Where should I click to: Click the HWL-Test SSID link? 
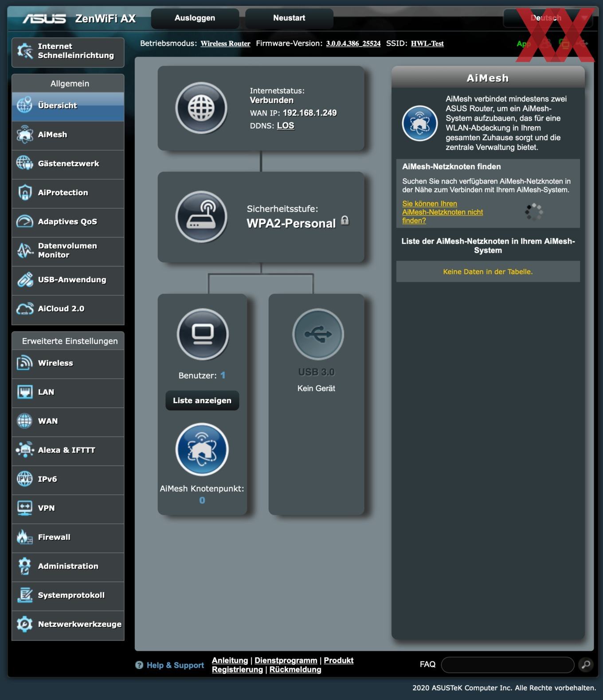click(x=427, y=43)
